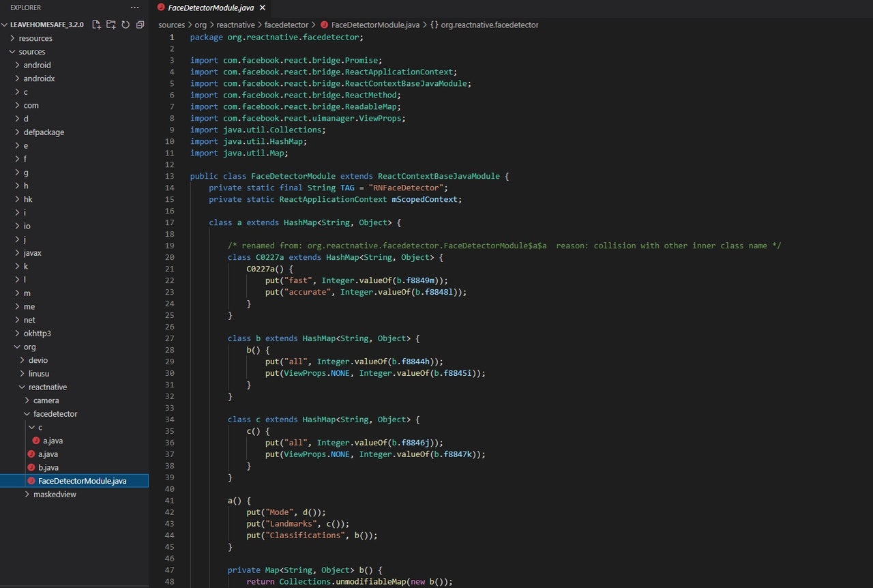The height and width of the screenshot is (588, 873).
Task: Click the "accurate" string on line 23
Action: click(308, 292)
